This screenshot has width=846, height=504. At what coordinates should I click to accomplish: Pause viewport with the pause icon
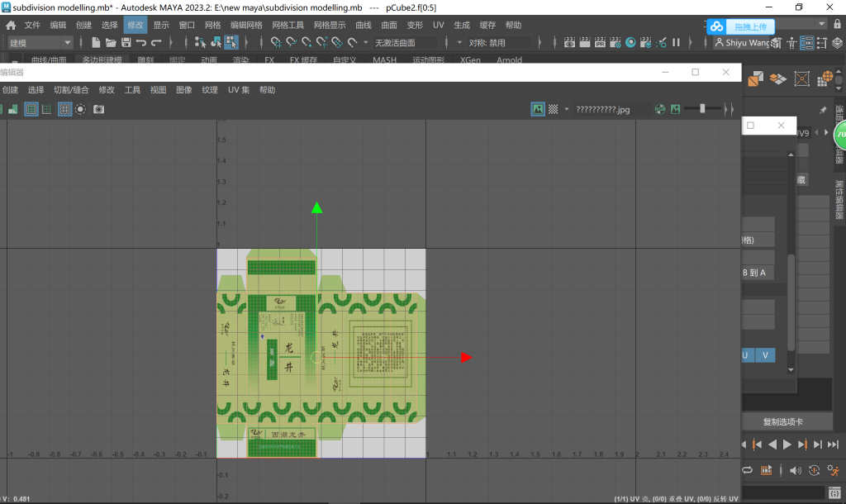[x=676, y=43]
